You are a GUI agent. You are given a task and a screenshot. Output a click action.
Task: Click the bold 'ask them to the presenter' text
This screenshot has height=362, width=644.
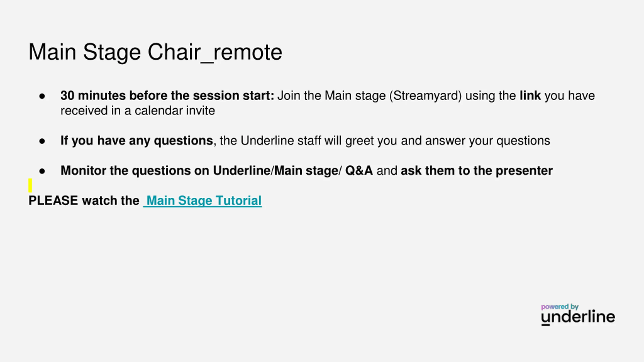477,171
